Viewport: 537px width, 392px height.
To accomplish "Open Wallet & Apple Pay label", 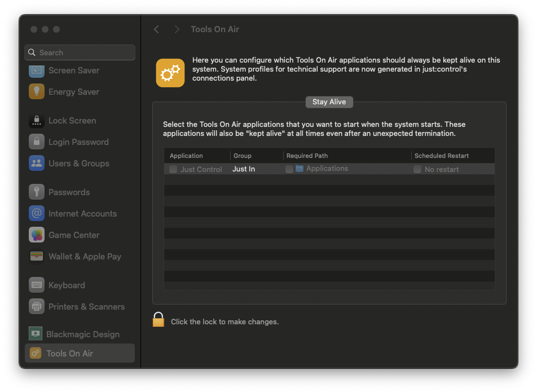I will click(x=85, y=257).
